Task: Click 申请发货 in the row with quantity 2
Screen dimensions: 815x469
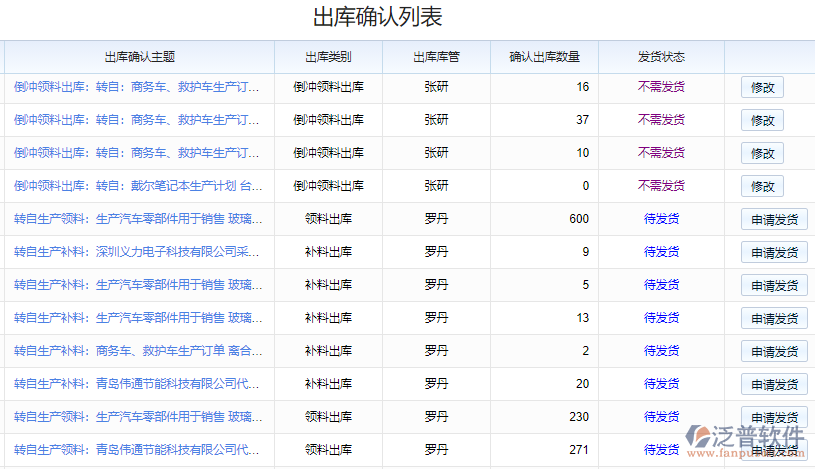Action: click(x=774, y=351)
